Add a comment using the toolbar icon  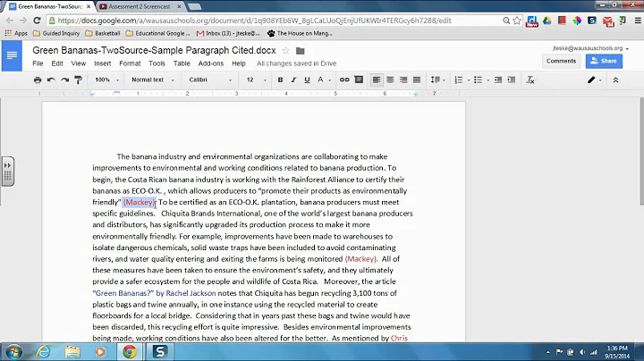click(359, 80)
